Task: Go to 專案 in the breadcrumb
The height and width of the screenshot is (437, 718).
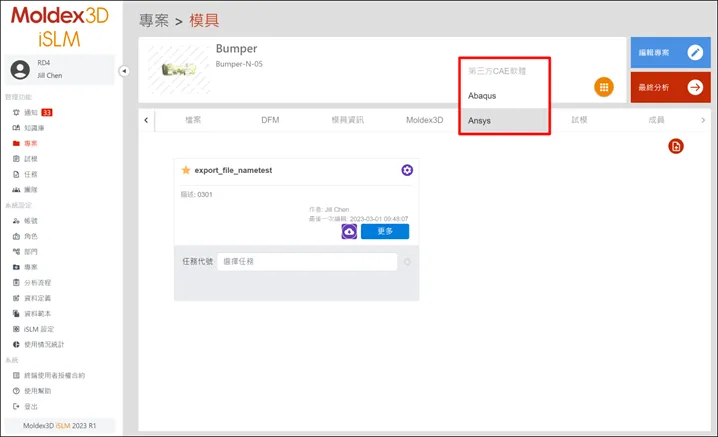Action: [154, 21]
